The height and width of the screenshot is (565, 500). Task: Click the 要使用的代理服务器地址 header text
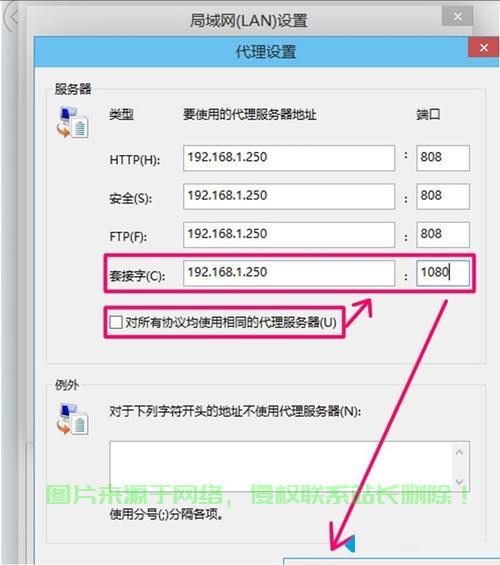[x=250, y=115]
